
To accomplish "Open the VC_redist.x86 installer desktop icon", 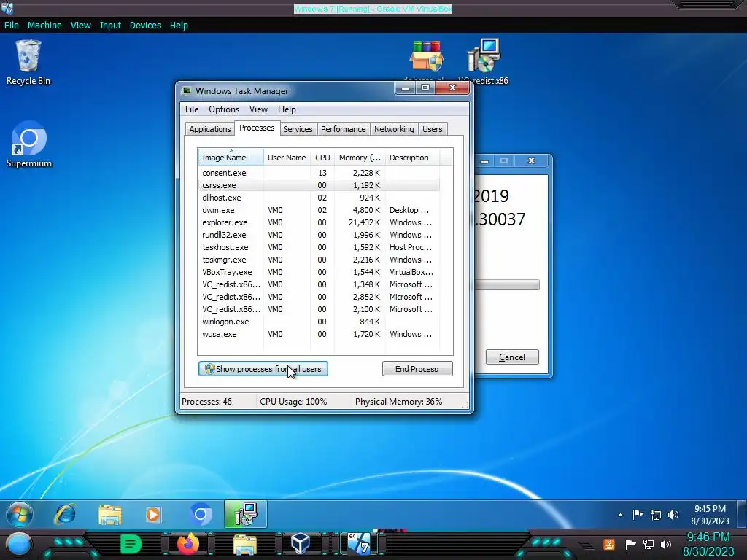I will coord(484,63).
